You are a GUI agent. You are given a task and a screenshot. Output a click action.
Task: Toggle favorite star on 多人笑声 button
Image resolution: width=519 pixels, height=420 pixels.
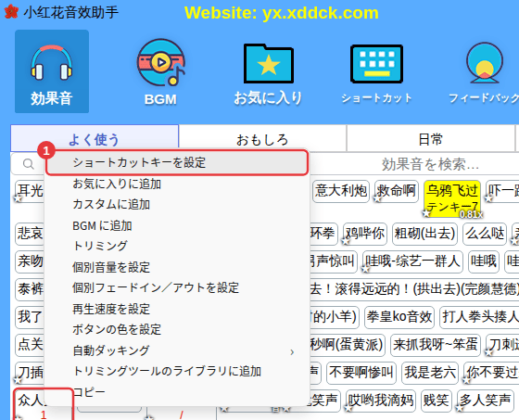[460, 408]
